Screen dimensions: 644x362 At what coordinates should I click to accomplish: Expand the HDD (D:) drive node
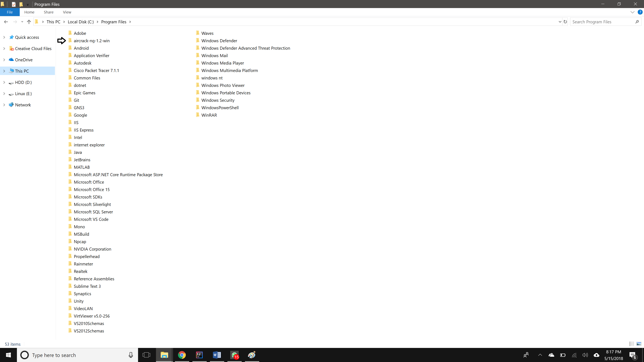[4, 82]
